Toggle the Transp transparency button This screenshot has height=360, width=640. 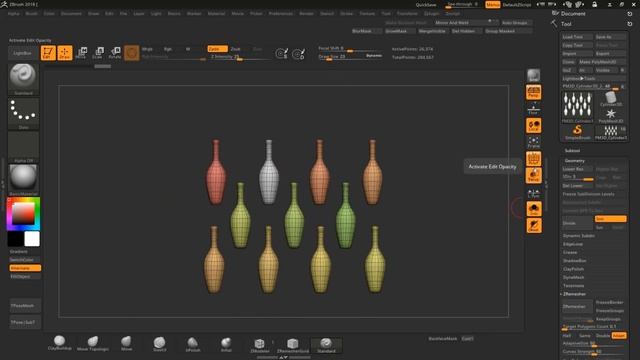533,175
